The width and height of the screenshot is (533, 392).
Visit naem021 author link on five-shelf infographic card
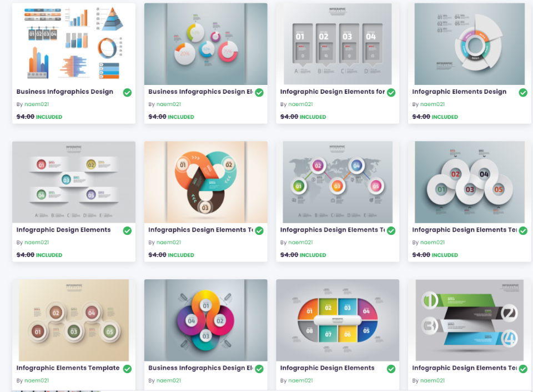37,243
